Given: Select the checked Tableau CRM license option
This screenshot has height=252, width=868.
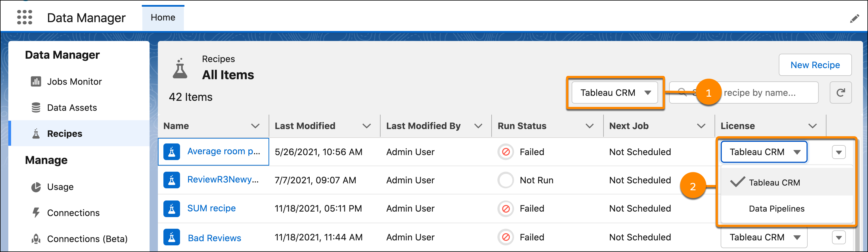Looking at the screenshot, I should click(x=775, y=182).
